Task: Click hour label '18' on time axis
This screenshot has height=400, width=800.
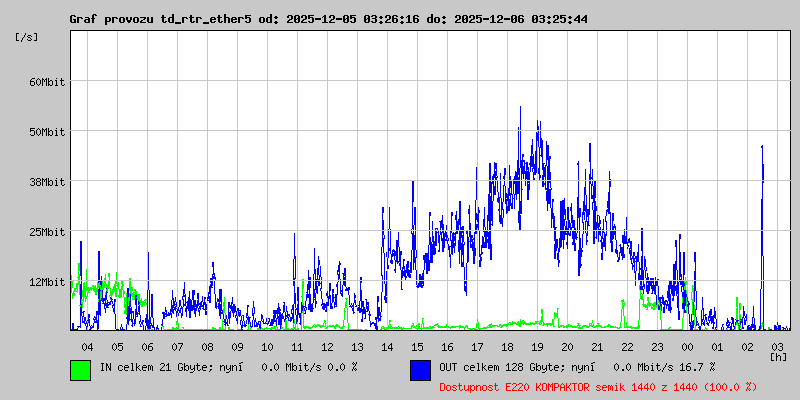Action: (x=507, y=347)
